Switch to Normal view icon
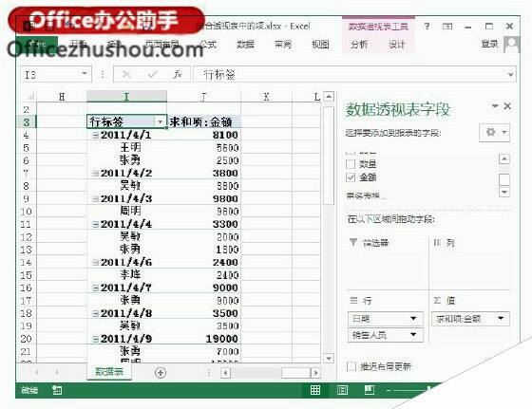The width and height of the screenshot is (532, 409). tap(315, 390)
